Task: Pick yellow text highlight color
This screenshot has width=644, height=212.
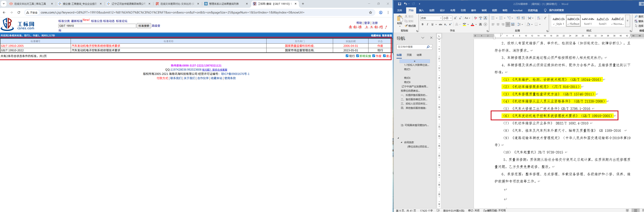Action: [464, 25]
